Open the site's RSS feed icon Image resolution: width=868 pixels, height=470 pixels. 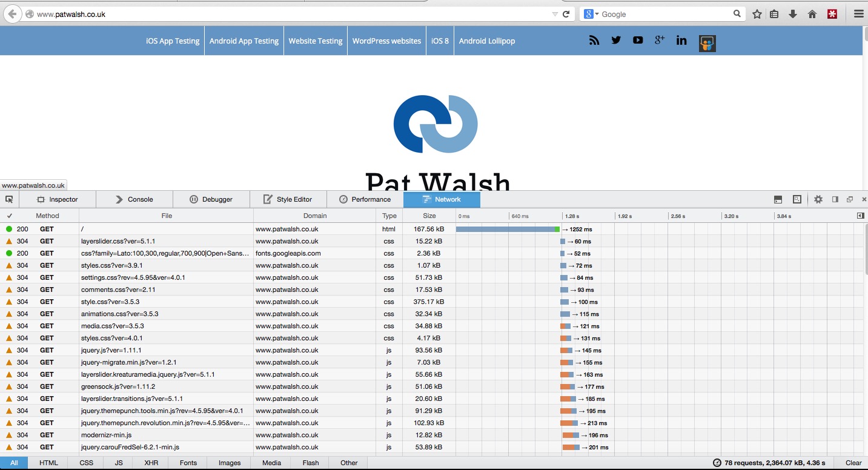click(594, 40)
